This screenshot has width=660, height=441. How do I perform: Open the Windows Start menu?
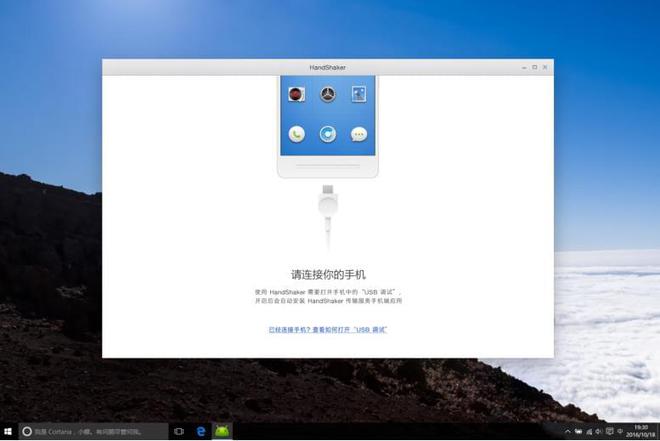point(8,431)
